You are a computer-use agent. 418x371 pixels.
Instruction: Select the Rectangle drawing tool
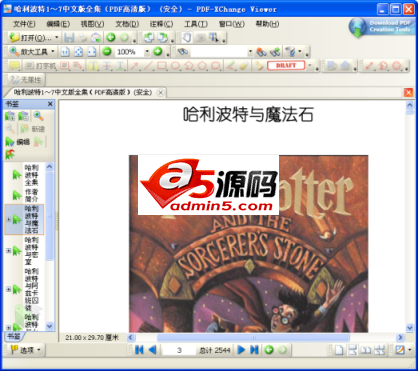pyautogui.click(x=162, y=66)
